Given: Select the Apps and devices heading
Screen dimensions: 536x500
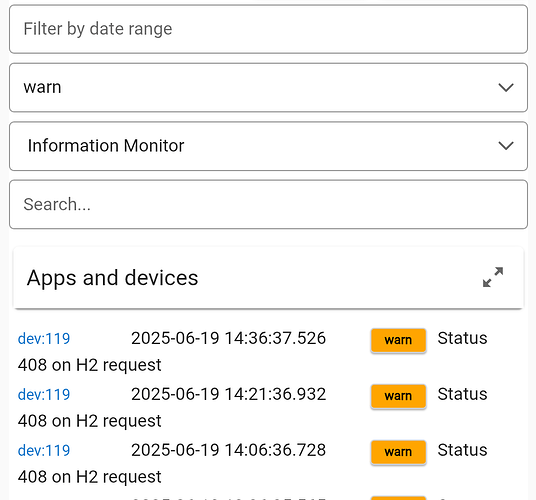Looking at the screenshot, I should 112,278.
